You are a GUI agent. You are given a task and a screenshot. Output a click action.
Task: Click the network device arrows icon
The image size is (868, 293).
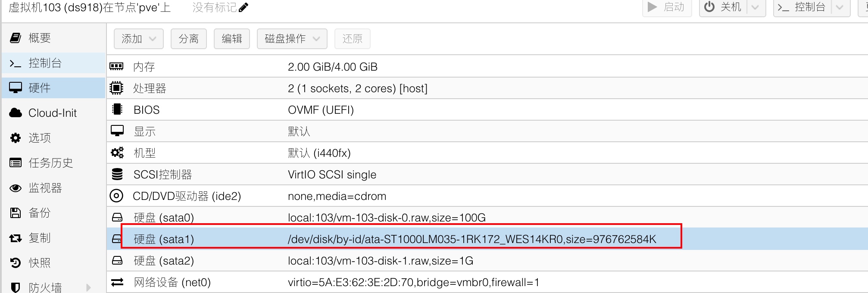pos(117,282)
